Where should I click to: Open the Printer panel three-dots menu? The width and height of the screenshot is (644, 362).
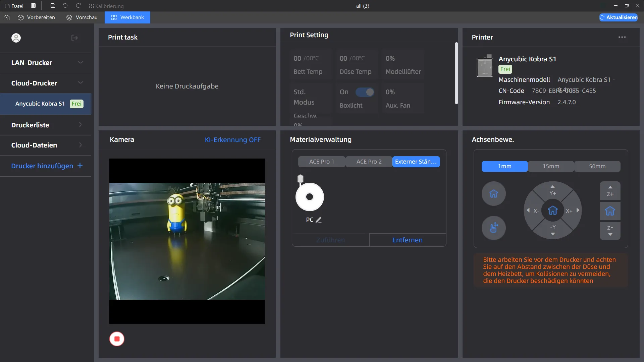pos(622,37)
